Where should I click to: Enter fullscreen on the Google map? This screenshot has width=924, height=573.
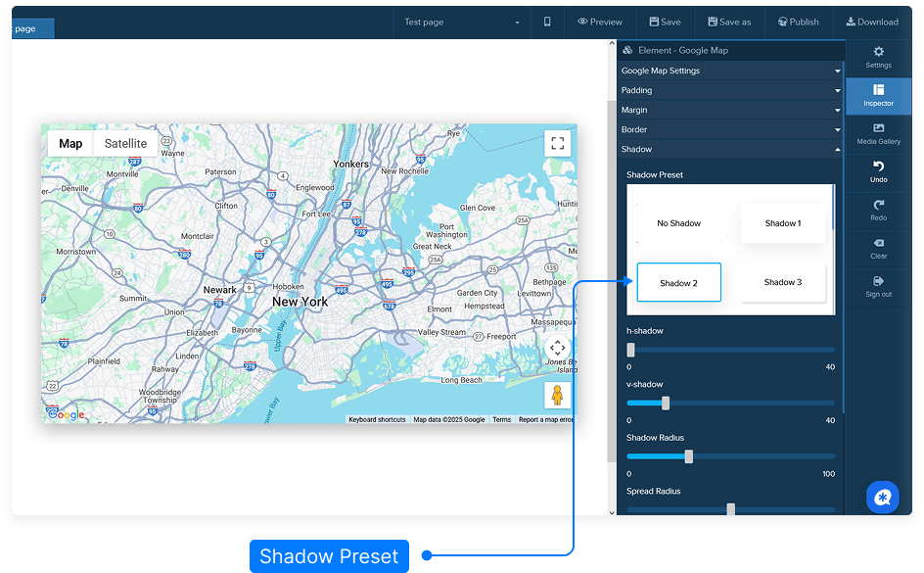tap(558, 144)
